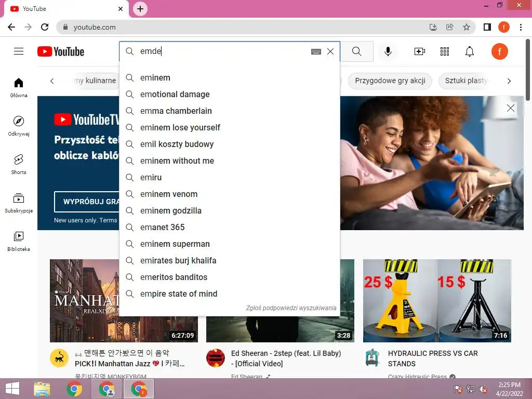Open the Windows Start button
532x399 pixels.
click(x=12, y=389)
